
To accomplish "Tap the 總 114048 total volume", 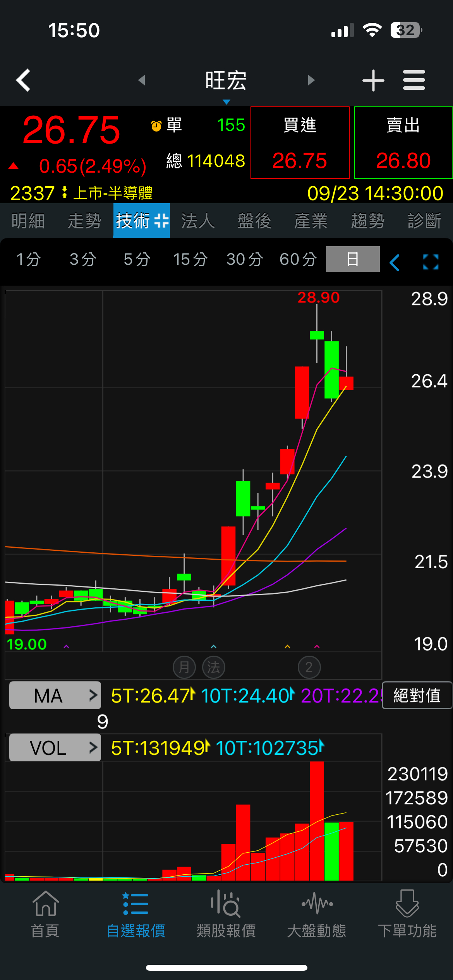I will click(206, 161).
